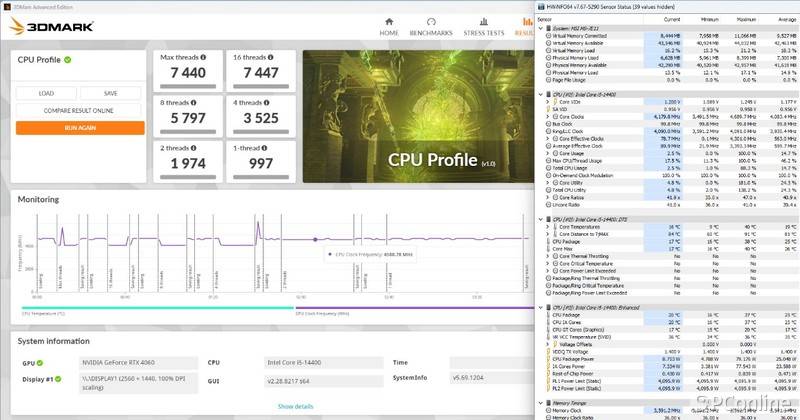Click green validation checkmark beside CPU Profile
Screen dimensions: 800x420
tap(68, 60)
